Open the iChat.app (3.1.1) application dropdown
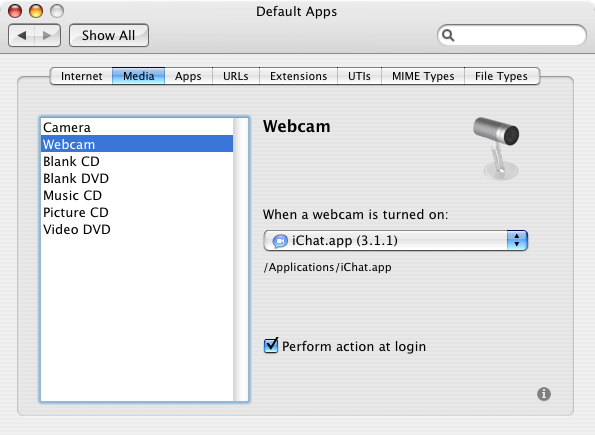Screen dimensions: 595x435 click(x=395, y=240)
